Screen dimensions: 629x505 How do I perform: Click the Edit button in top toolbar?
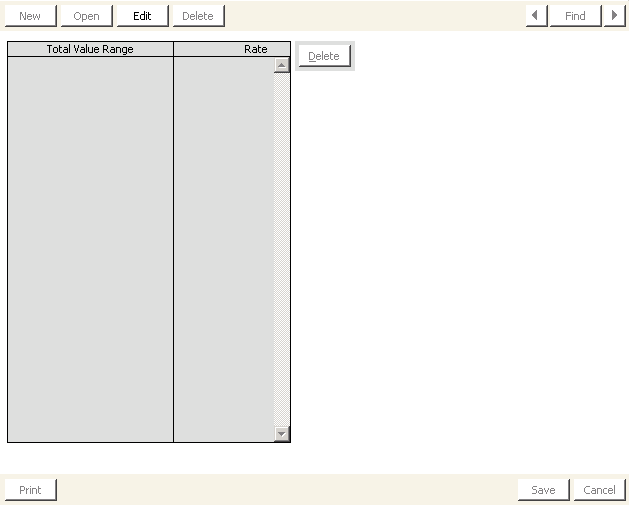[x=142, y=16]
